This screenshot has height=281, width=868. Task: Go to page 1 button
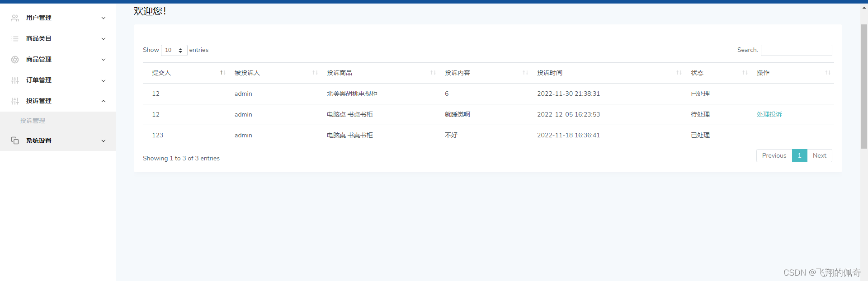(799, 155)
